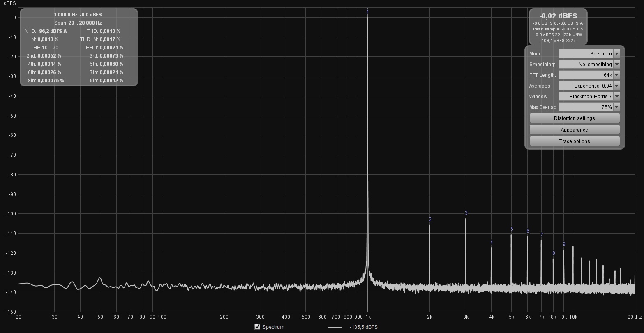Click the 6th harmonic 0,00026 % value
Viewport: 644px width, 333px height.
tap(49, 72)
